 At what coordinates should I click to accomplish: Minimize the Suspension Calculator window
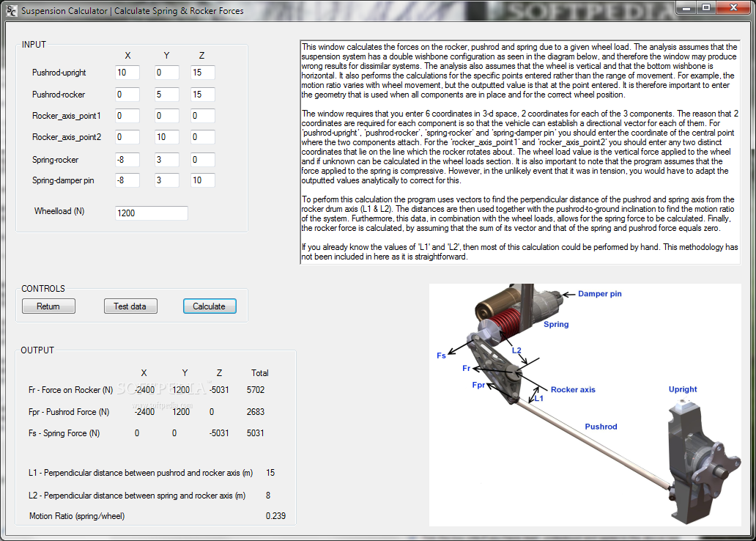coord(686,7)
